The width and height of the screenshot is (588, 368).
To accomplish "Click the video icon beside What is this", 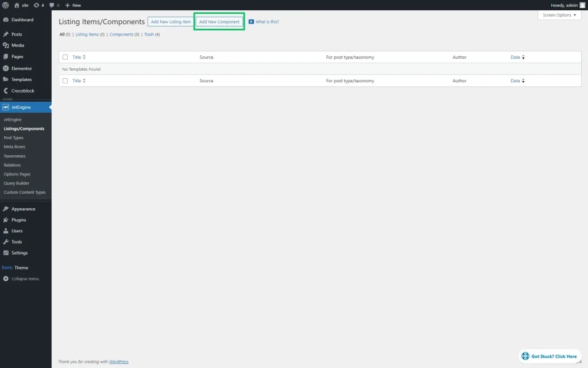I will pos(252,22).
